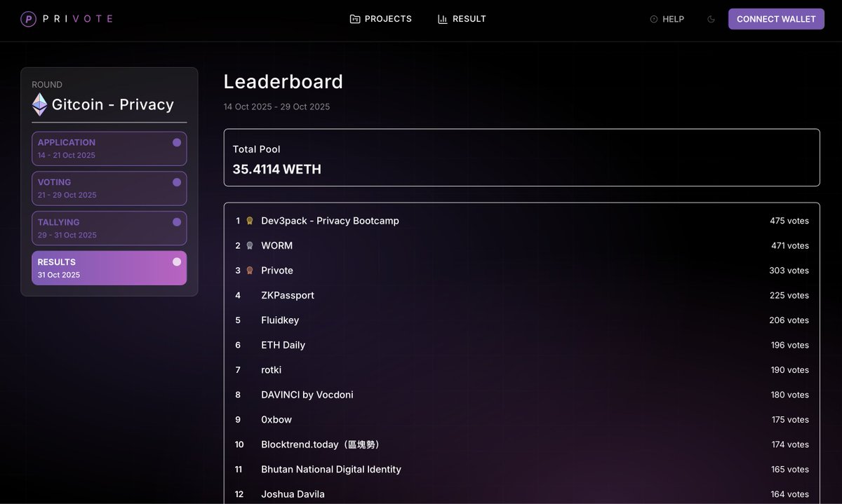This screenshot has height=504, width=842.
Task: Open the Projects page
Action: tap(381, 19)
